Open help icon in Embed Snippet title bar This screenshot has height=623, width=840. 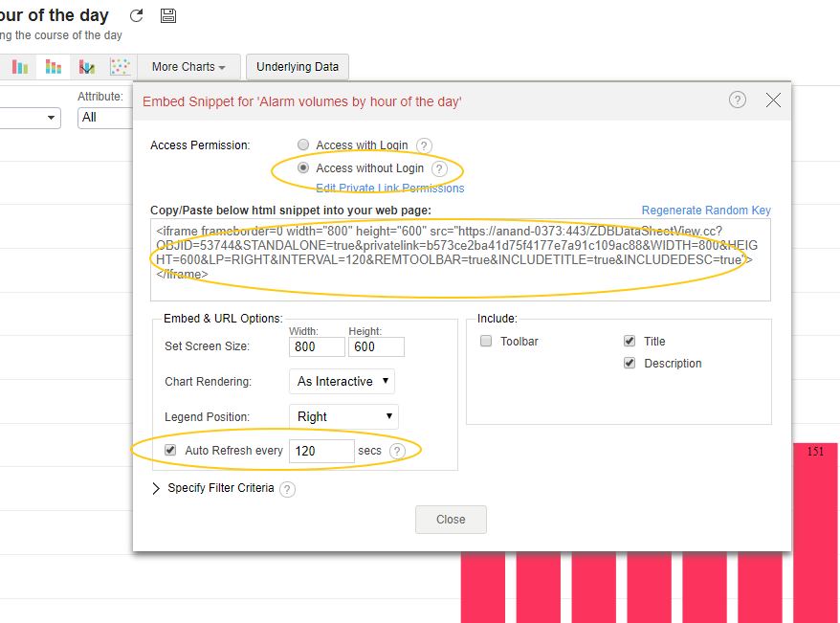tap(737, 100)
